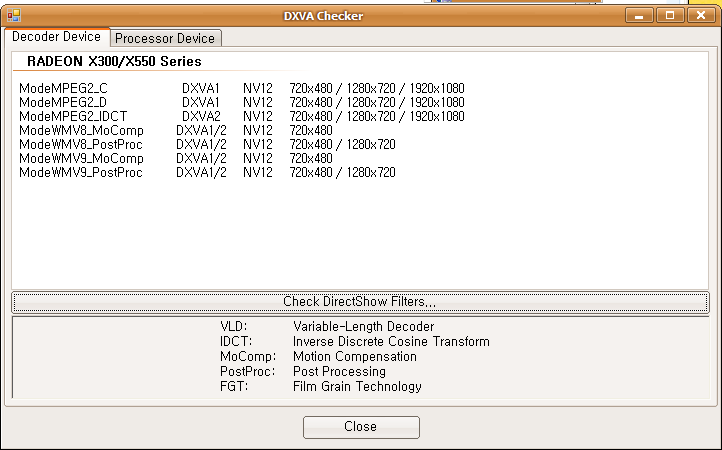This screenshot has width=722, height=450.
Task: Open Check DirectShow Filters
Action: 360,302
